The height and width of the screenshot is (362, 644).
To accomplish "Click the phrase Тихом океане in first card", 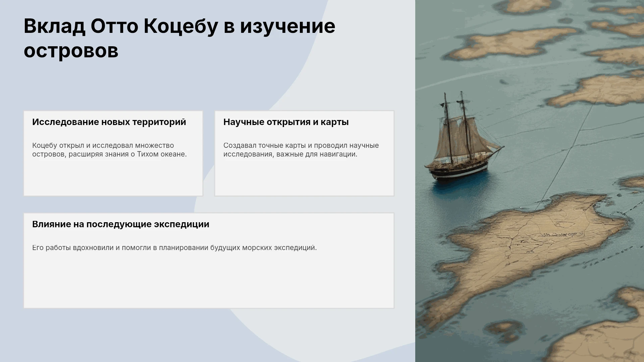I will [162, 154].
